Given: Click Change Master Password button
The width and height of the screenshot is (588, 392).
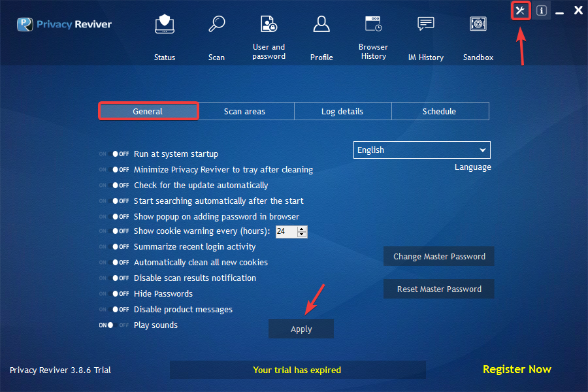Looking at the screenshot, I should [439, 256].
